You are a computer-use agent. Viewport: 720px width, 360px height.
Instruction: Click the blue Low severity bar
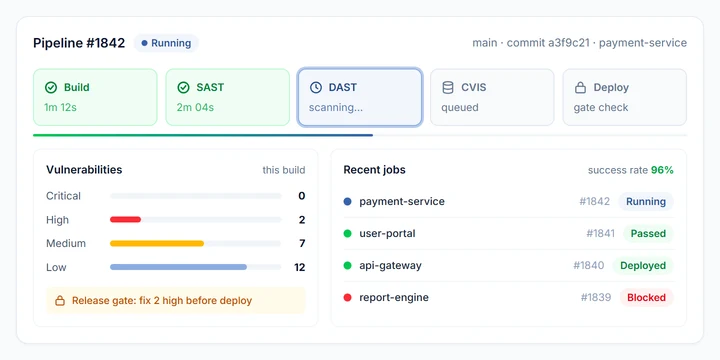coord(179,267)
